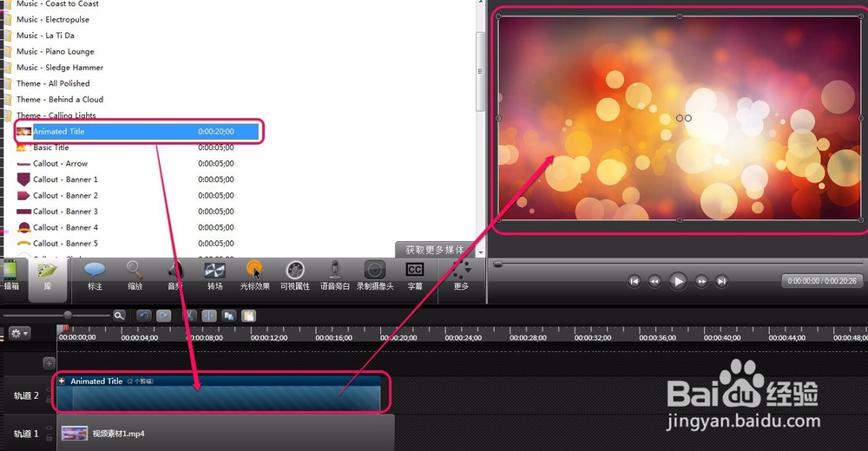Viewport: 868px width, 451px height.
Task: Click the 00:00:12;00 mark on timeline ruler
Action: [x=269, y=337]
